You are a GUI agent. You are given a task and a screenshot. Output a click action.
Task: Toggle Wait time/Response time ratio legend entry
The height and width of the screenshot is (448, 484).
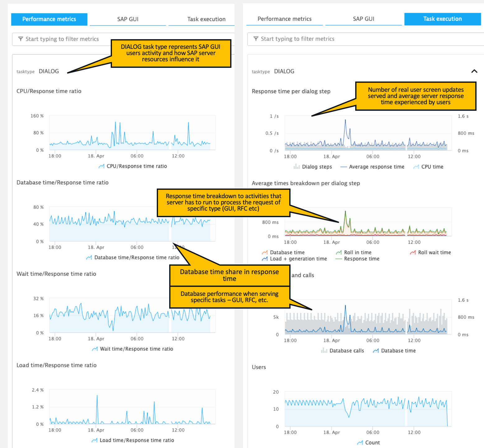133,349
